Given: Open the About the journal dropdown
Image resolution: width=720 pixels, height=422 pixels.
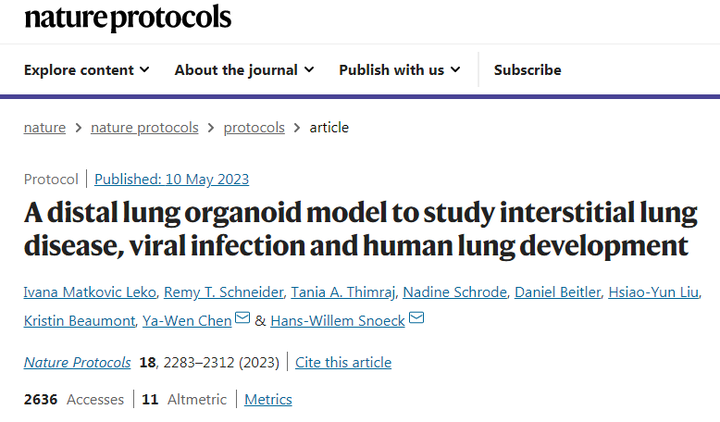Looking at the screenshot, I should click(x=244, y=70).
